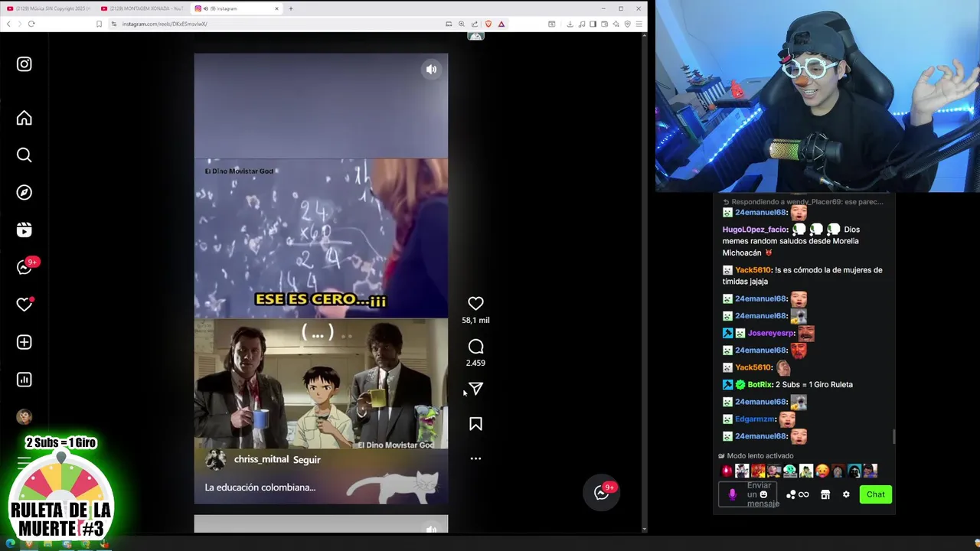980x551 pixels.
Task: Switch to MONTAGEM XONADA YouTube tab
Action: (142, 8)
